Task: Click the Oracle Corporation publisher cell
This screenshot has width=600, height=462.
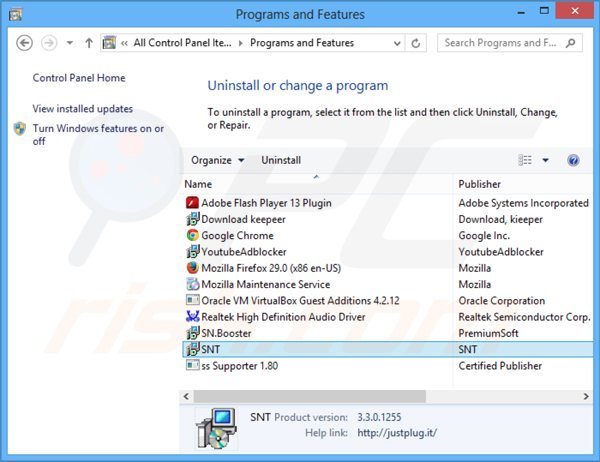Action: (x=502, y=301)
